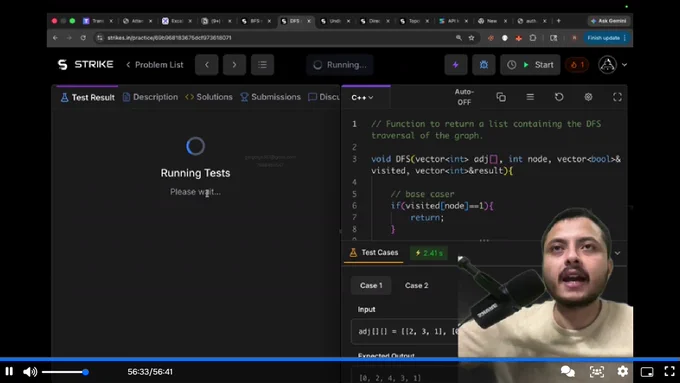
Task: Click the Strike logo
Action: click(85, 65)
